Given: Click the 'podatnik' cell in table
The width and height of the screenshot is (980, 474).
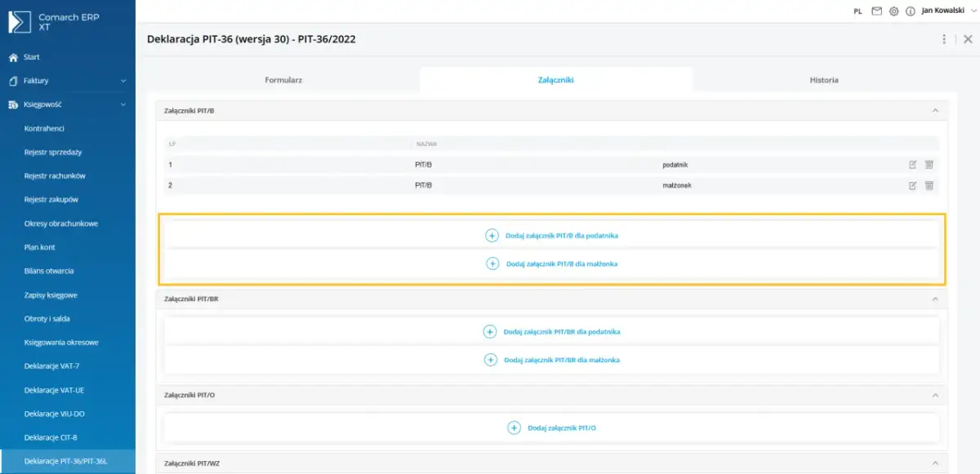Looking at the screenshot, I should click(675, 165).
